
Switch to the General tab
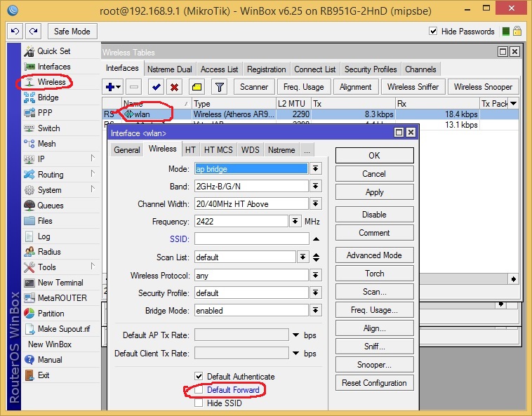pos(127,150)
